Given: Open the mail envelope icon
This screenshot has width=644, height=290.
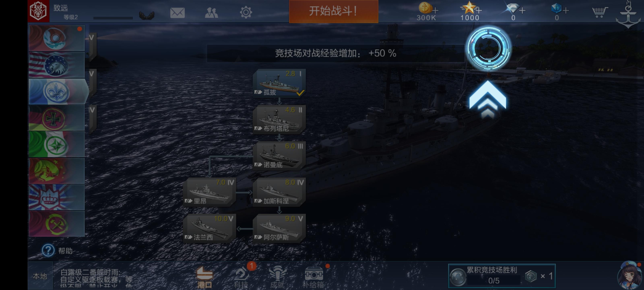Looking at the screenshot, I should coord(178,12).
